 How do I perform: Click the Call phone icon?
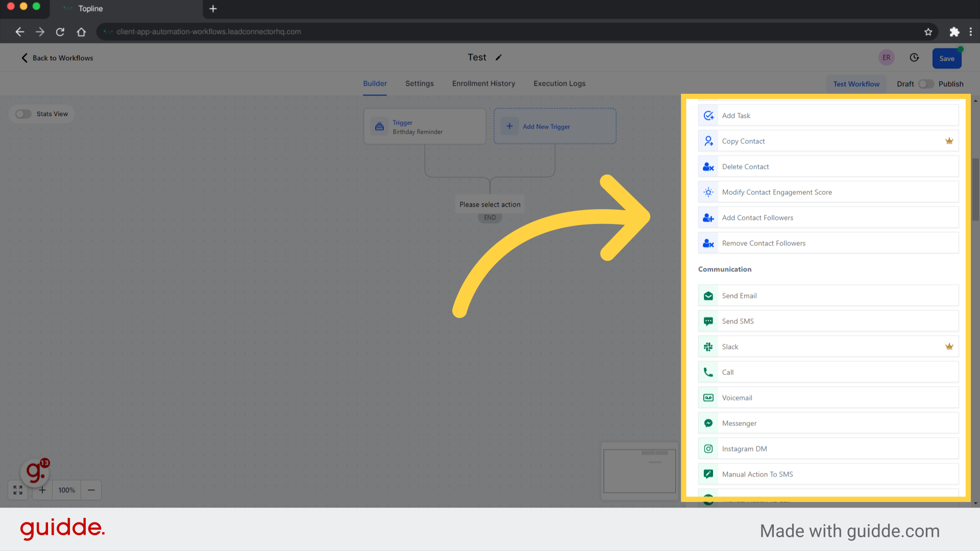[708, 372]
